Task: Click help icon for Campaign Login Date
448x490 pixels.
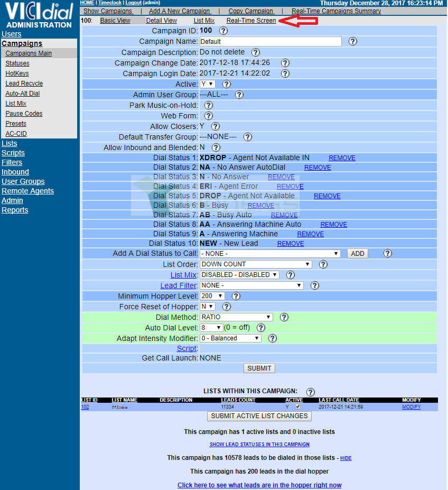Action: pyautogui.click(x=285, y=73)
